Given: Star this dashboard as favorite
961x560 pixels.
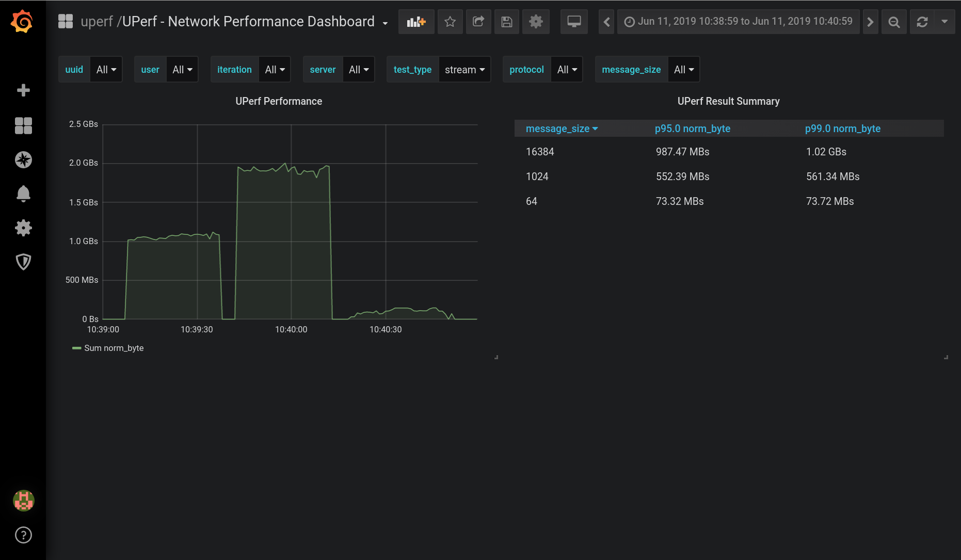Looking at the screenshot, I should coord(450,22).
